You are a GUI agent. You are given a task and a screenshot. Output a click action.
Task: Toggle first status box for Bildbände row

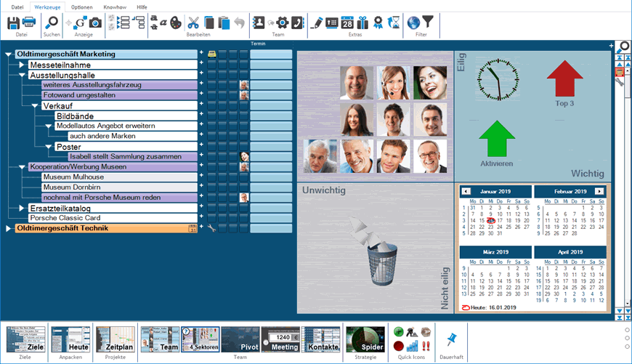point(212,116)
